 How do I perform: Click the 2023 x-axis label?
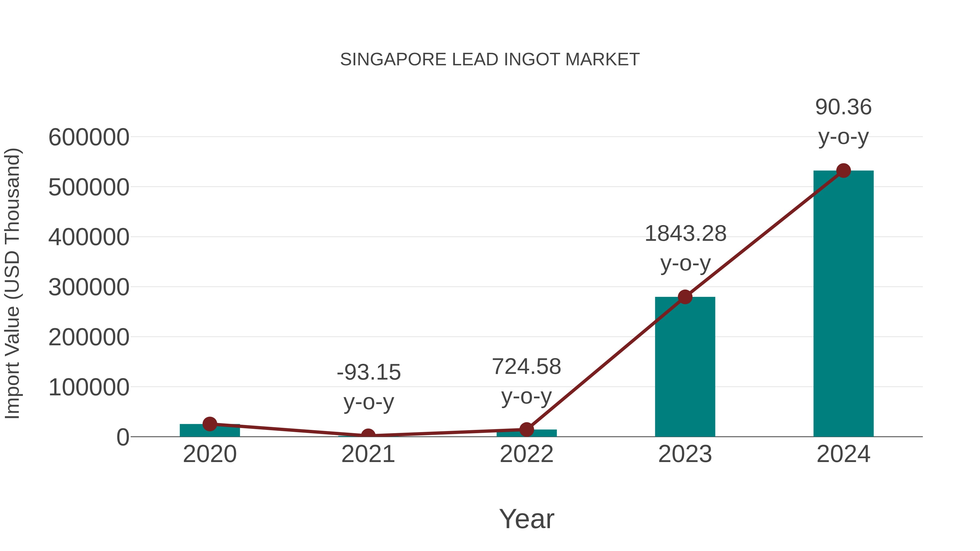click(685, 454)
